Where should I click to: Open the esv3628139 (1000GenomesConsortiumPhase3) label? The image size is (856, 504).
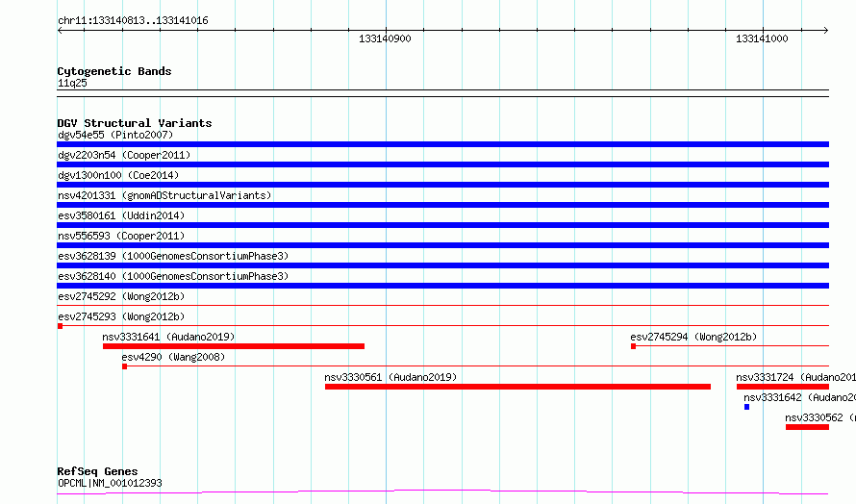click(x=173, y=256)
